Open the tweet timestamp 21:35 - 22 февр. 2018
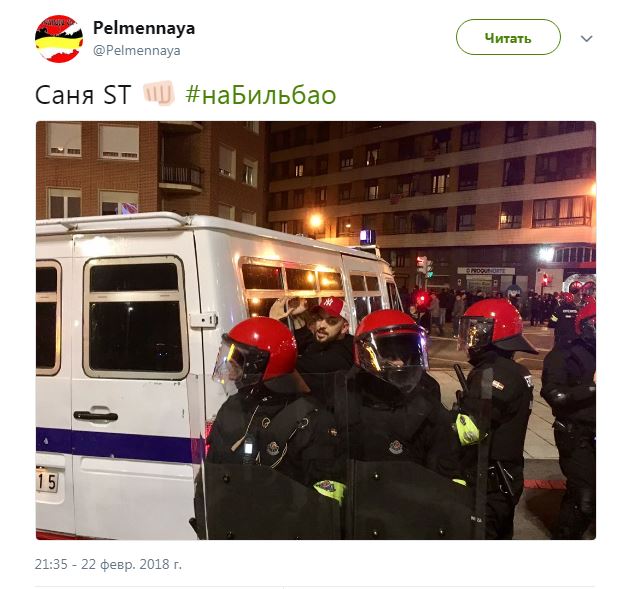 108,564
